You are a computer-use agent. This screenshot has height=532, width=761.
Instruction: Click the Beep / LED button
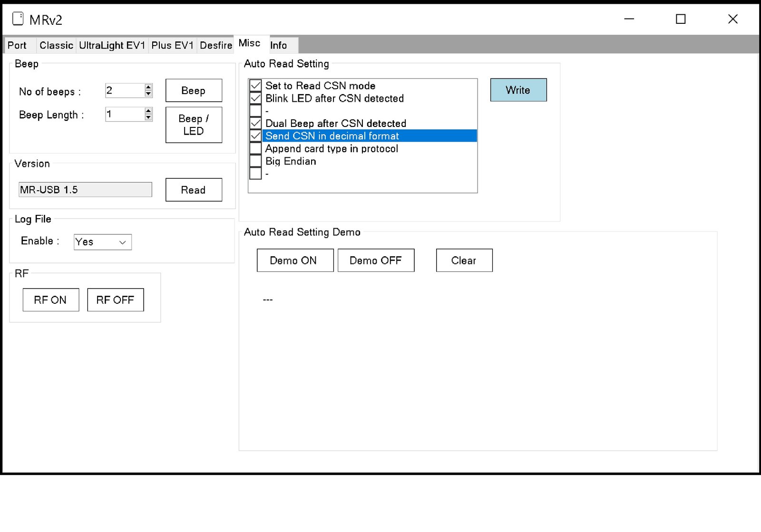pos(194,125)
